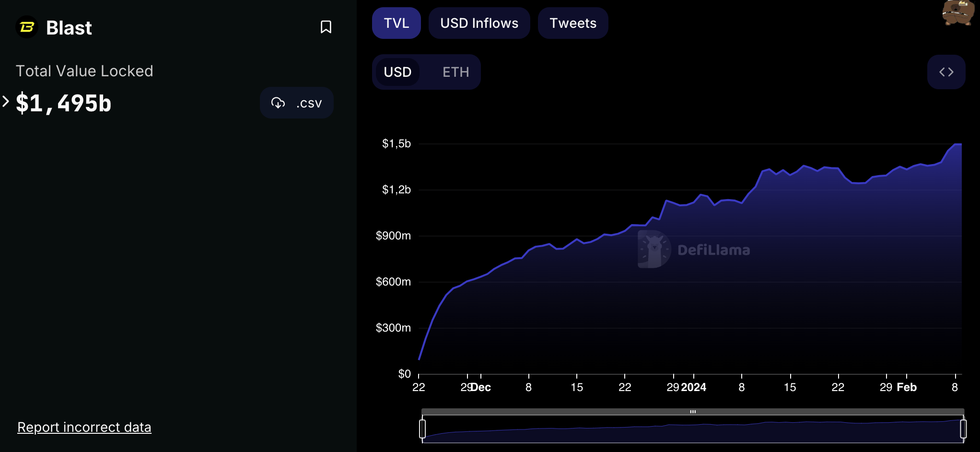Click the Blast logo icon
This screenshot has height=452, width=980.
click(27, 27)
